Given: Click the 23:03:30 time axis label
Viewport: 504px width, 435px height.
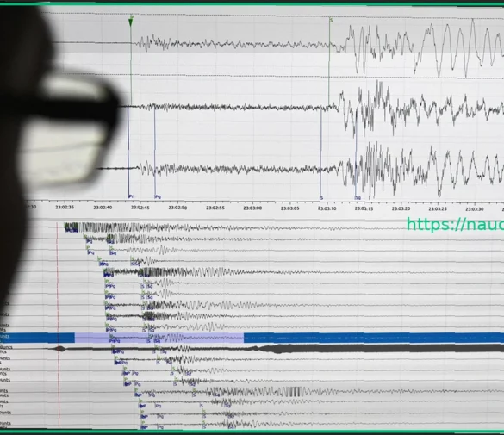Looking at the screenshot, I should (475, 209).
